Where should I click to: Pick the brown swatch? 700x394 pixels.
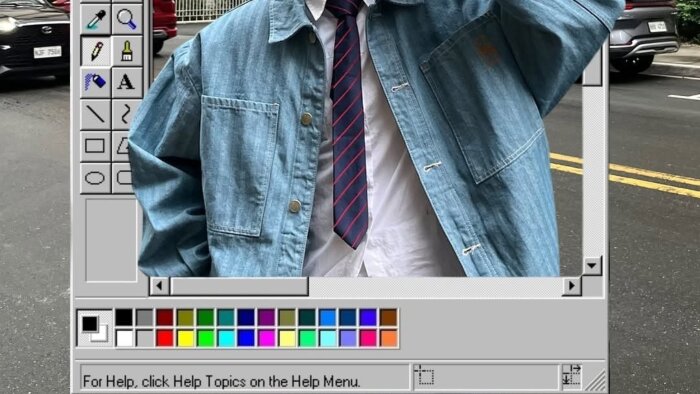pyautogui.click(x=388, y=317)
